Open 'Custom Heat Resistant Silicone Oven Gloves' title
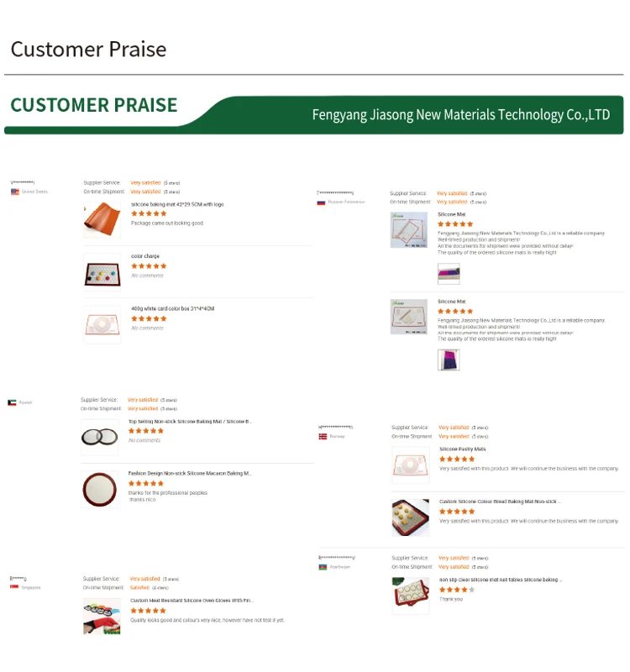This screenshot has height=672, width=630. point(192,601)
